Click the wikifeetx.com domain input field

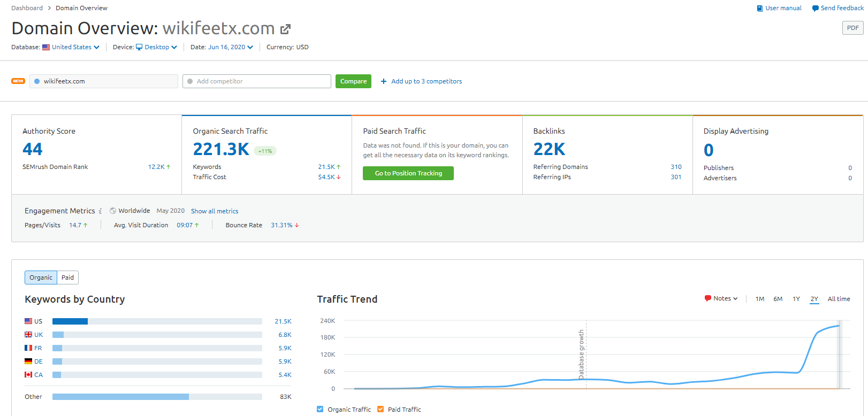[104, 81]
